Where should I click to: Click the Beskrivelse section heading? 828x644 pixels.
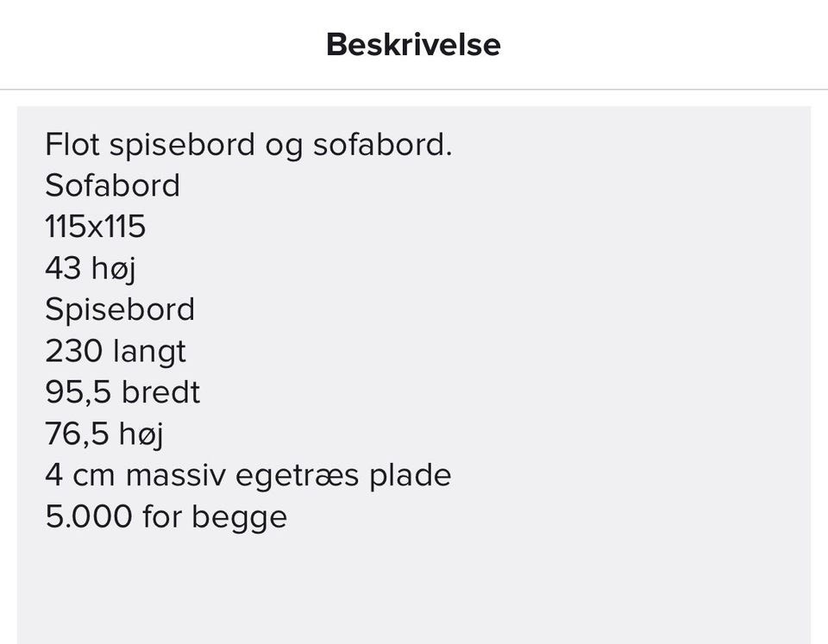coord(413,45)
